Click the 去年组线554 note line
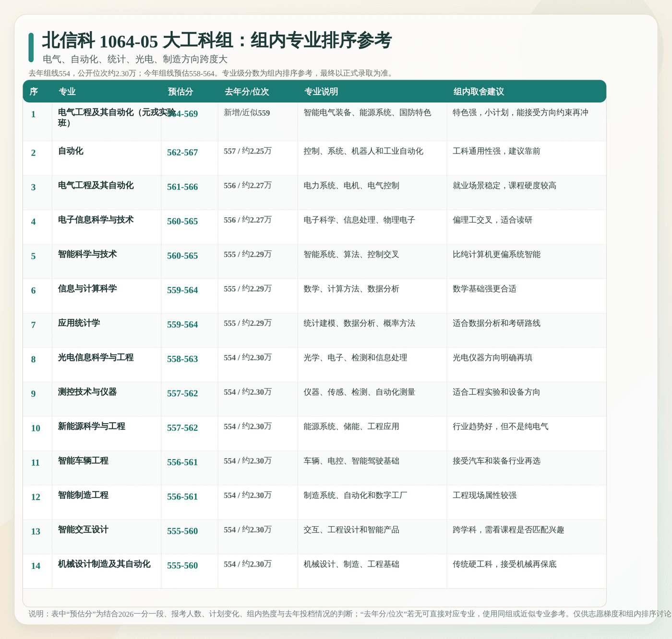Image resolution: width=672 pixels, height=639 pixels. point(211,73)
